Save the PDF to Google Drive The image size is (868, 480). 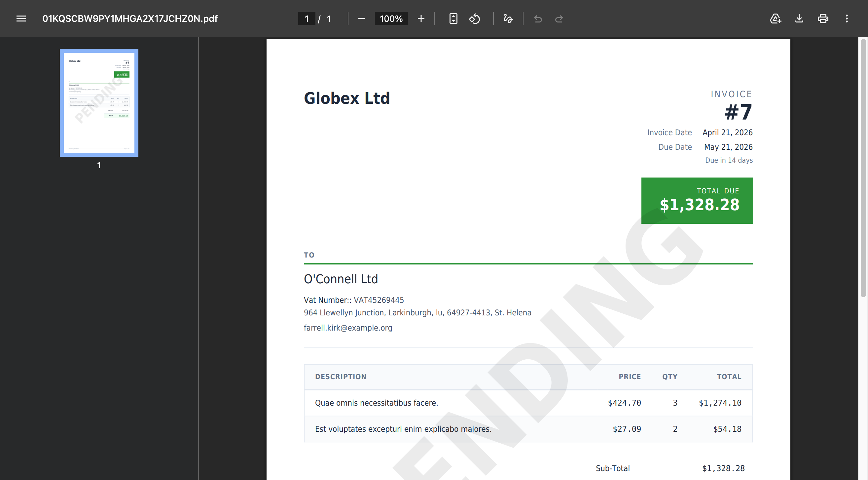pos(775,19)
